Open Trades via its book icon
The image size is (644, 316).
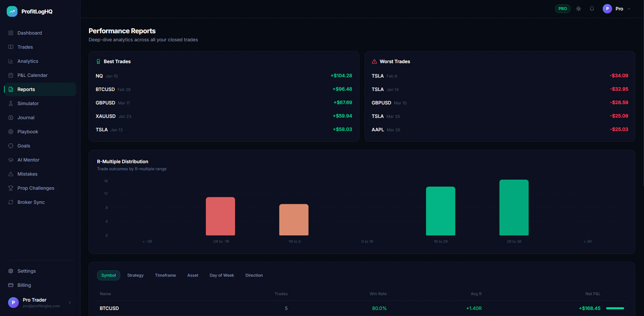point(11,47)
